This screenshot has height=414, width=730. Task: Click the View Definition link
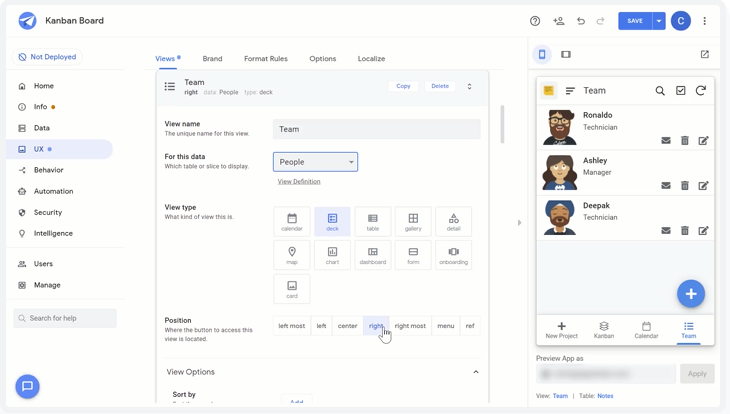[299, 182]
